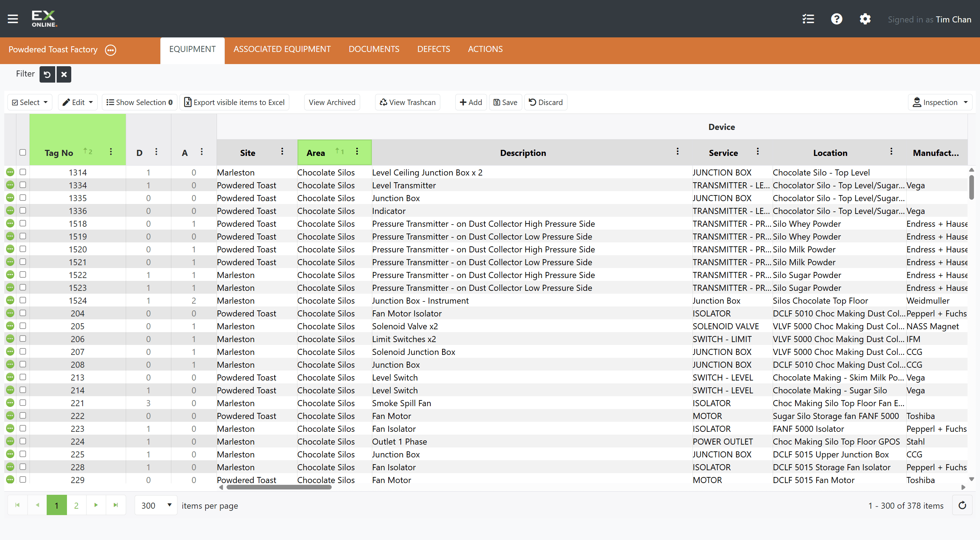Viewport: 980px width, 540px height.
Task: Open Location column menu dots
Action: coord(891,151)
